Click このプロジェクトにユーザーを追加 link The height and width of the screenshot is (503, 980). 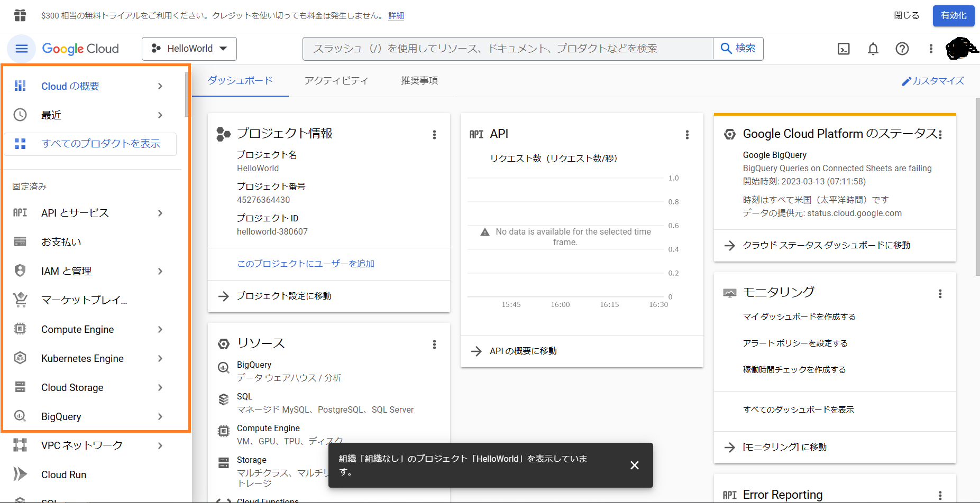pyautogui.click(x=306, y=264)
